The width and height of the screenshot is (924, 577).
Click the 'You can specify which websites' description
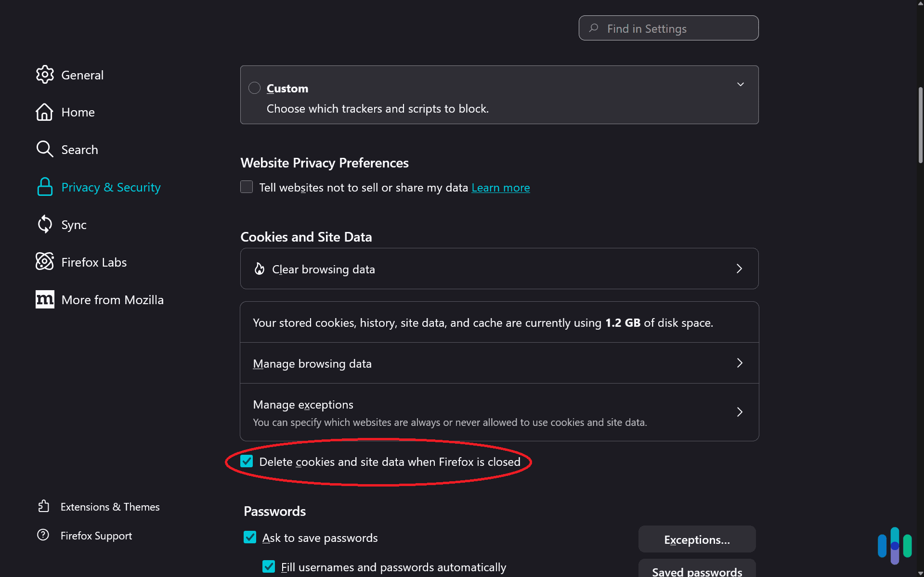450,423
